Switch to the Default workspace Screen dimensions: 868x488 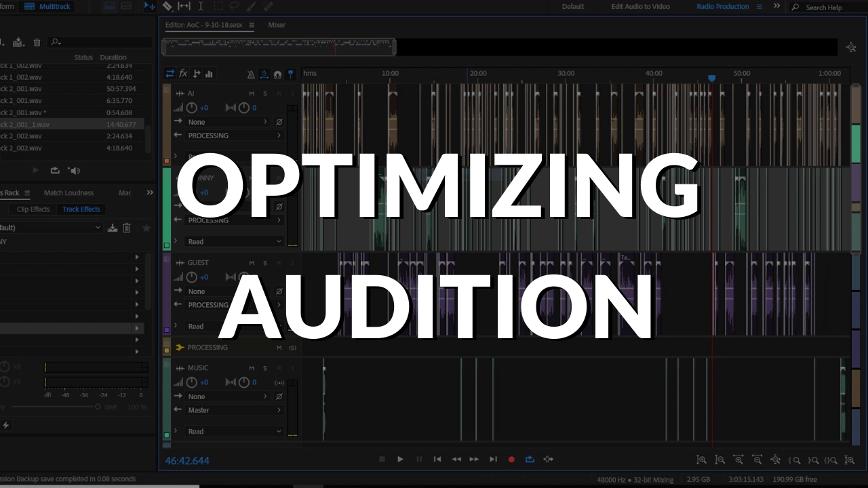point(573,6)
